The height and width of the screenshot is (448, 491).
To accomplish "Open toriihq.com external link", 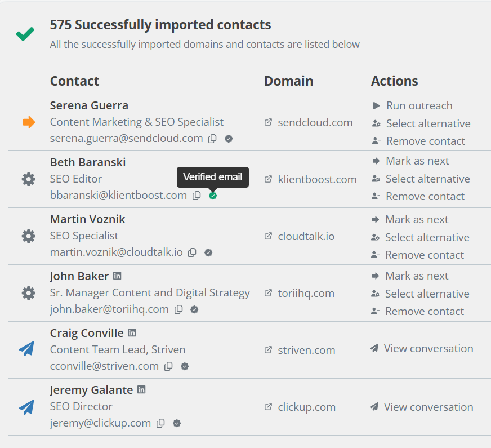I will (x=306, y=293).
